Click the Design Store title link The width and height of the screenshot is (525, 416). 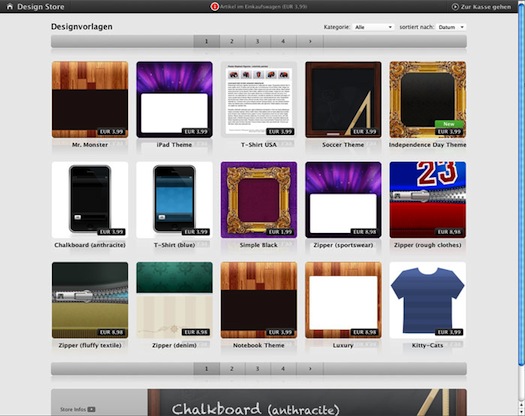tap(41, 6)
